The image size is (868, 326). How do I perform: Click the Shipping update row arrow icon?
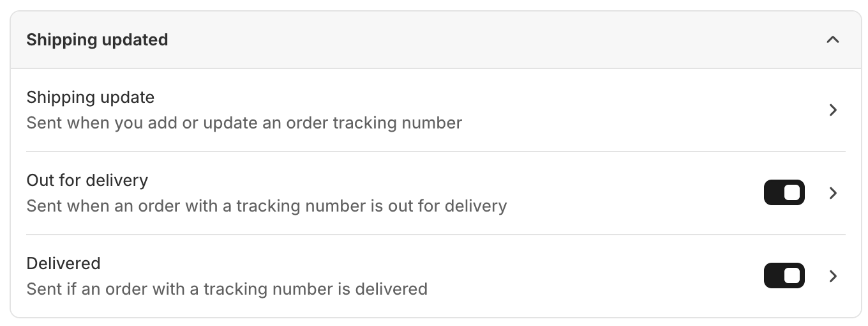coord(832,110)
